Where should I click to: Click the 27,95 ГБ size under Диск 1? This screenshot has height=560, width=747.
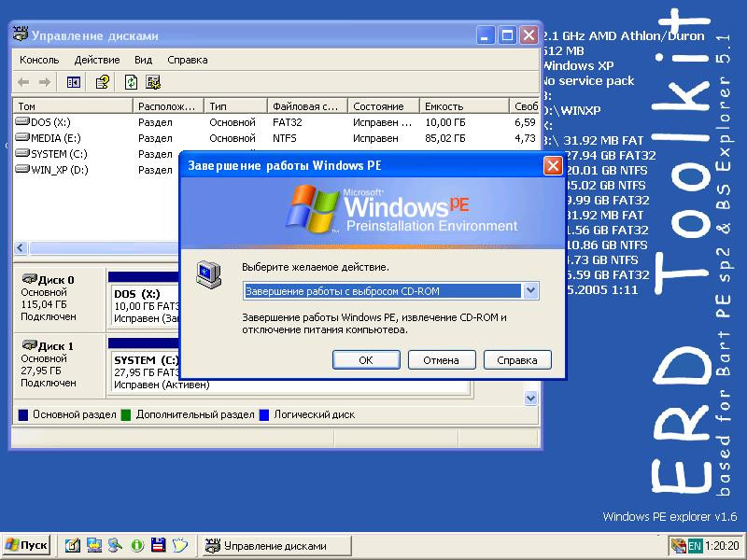[40, 371]
